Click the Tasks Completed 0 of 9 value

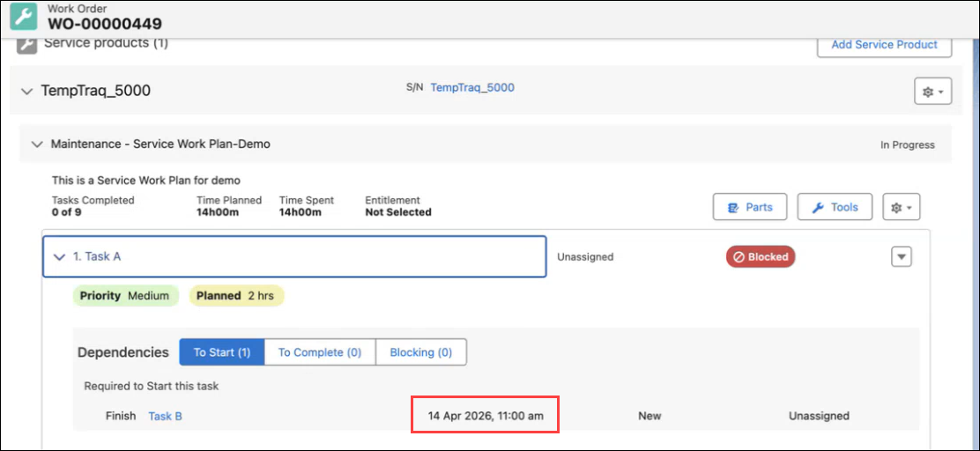(x=66, y=212)
